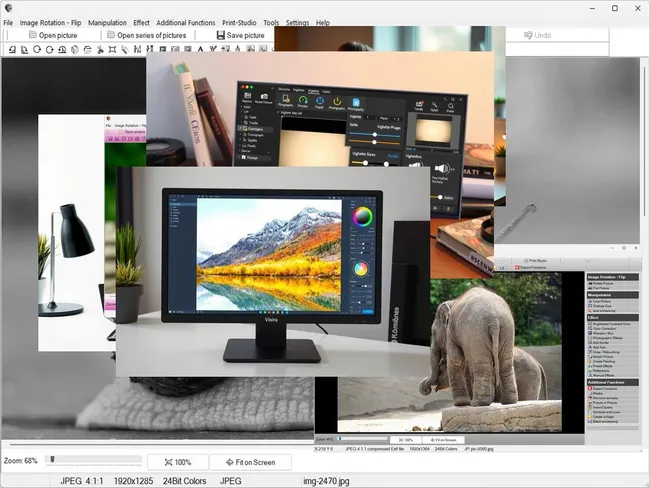The height and width of the screenshot is (488, 650).
Task: Click the clockwise circular arrow toolbar icon
Action: pyautogui.click(x=49, y=50)
